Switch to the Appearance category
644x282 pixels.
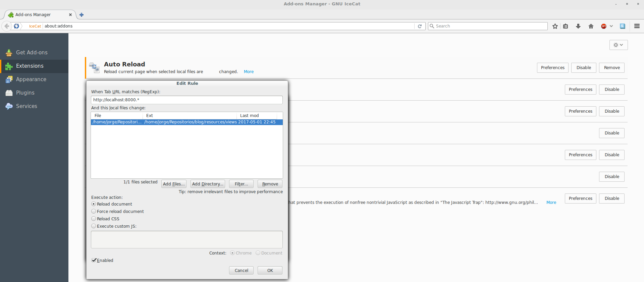pos(31,79)
